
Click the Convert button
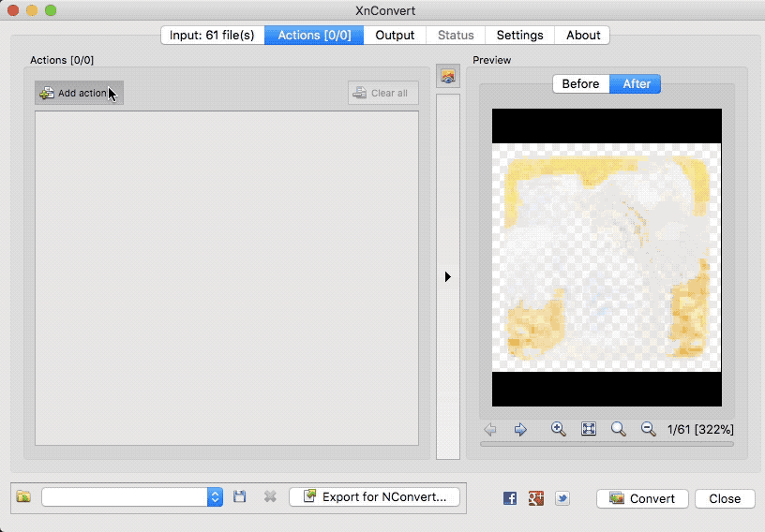click(642, 498)
